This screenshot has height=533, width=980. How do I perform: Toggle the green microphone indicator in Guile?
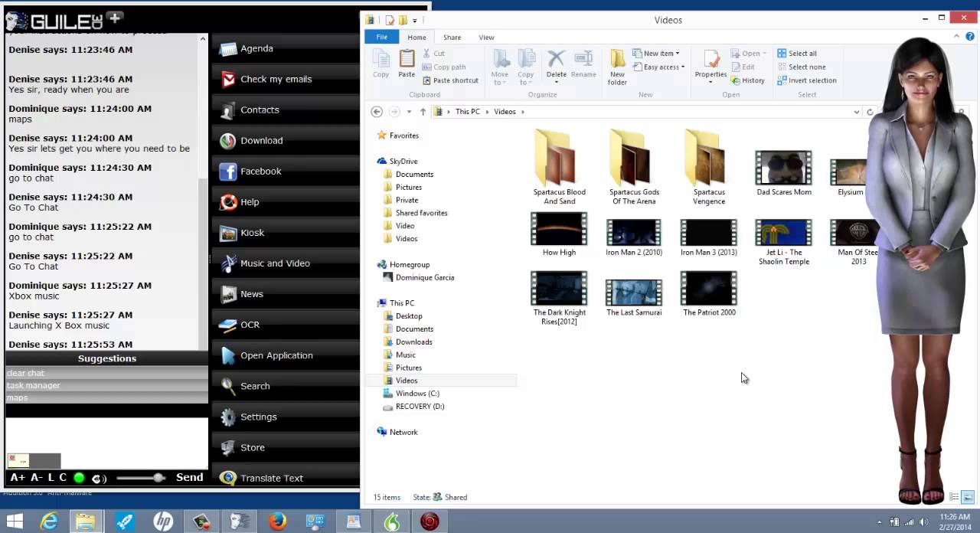tap(79, 478)
